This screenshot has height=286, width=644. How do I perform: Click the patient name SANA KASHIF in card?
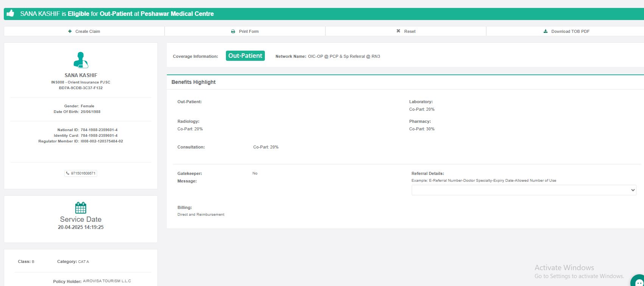pyautogui.click(x=81, y=75)
